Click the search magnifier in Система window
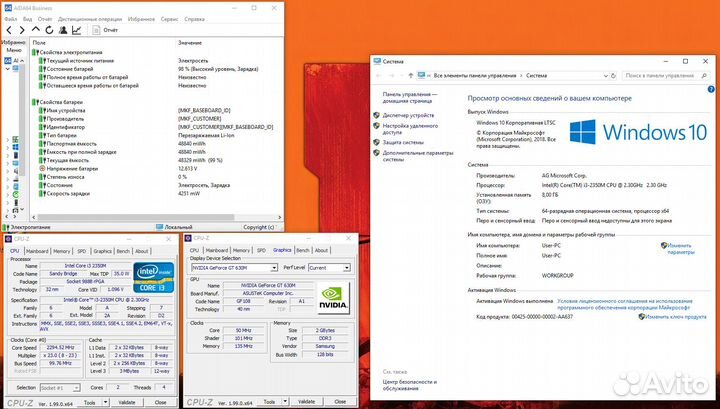 pos(703,76)
